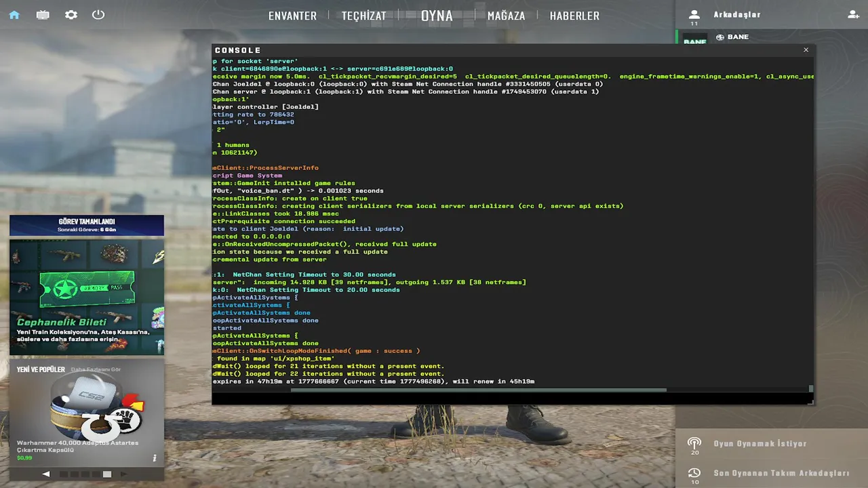Open the Cephanelik Bileti pass banner
Viewport: 868px width, 488px height.
pyautogui.click(x=87, y=296)
